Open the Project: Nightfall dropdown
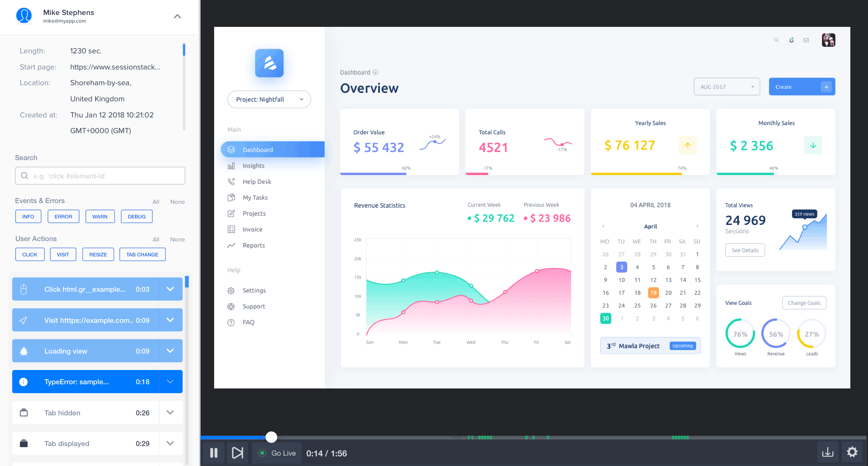 pos(269,99)
